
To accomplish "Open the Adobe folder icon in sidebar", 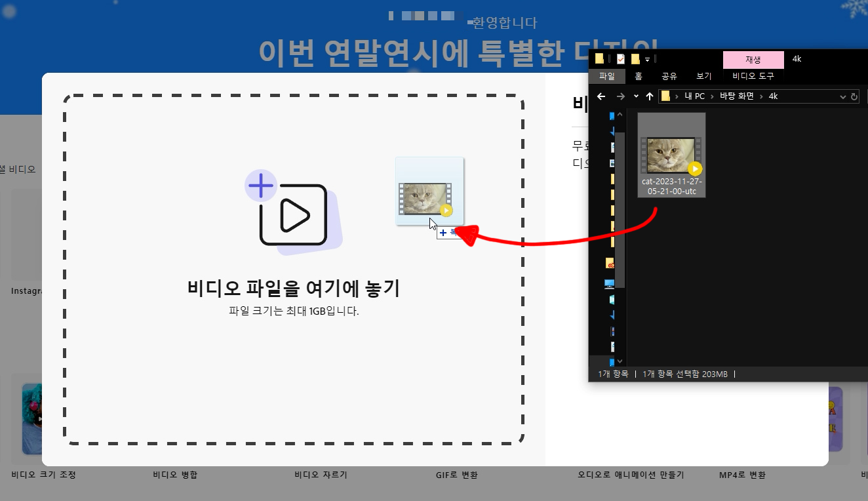I will tap(610, 264).
